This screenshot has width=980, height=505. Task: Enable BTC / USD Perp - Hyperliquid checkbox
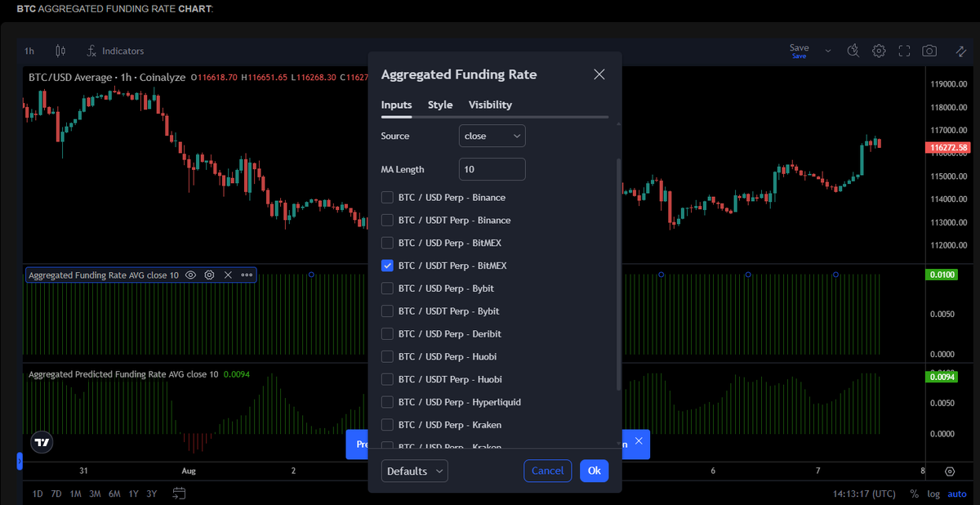[x=387, y=402]
